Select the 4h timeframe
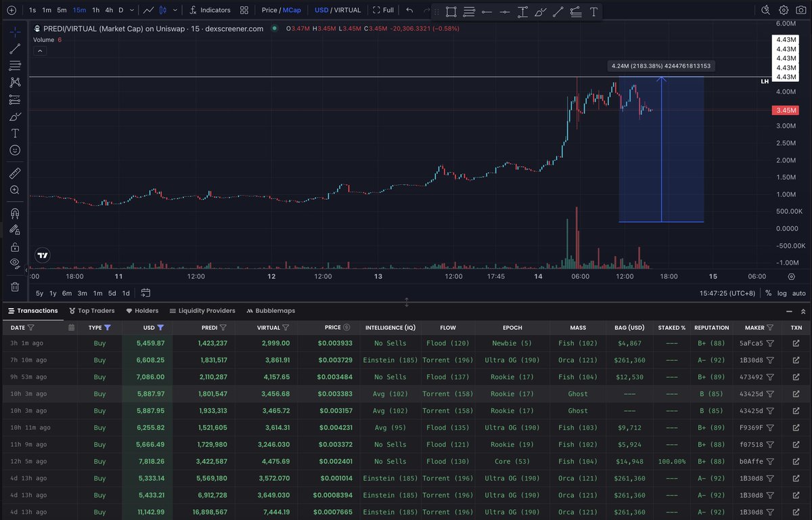The height and width of the screenshot is (520, 812). 109,10
